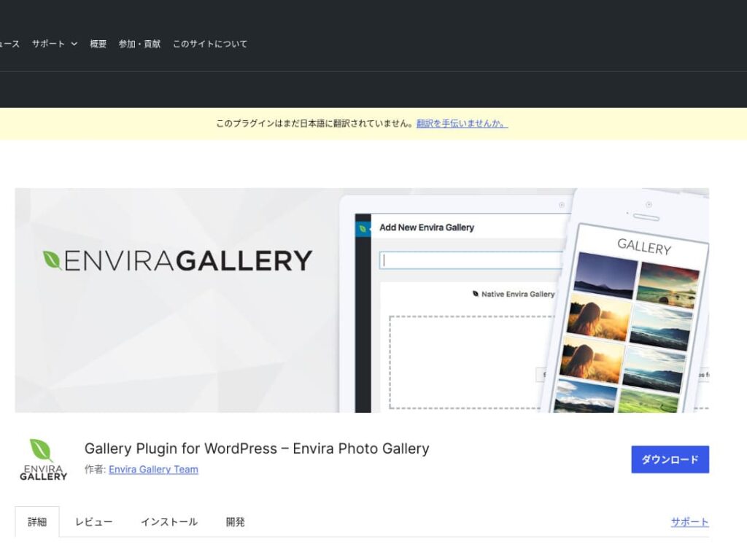Click the 翻訳を手伝いませんか link
This screenshot has width=747, height=560.
click(x=462, y=123)
